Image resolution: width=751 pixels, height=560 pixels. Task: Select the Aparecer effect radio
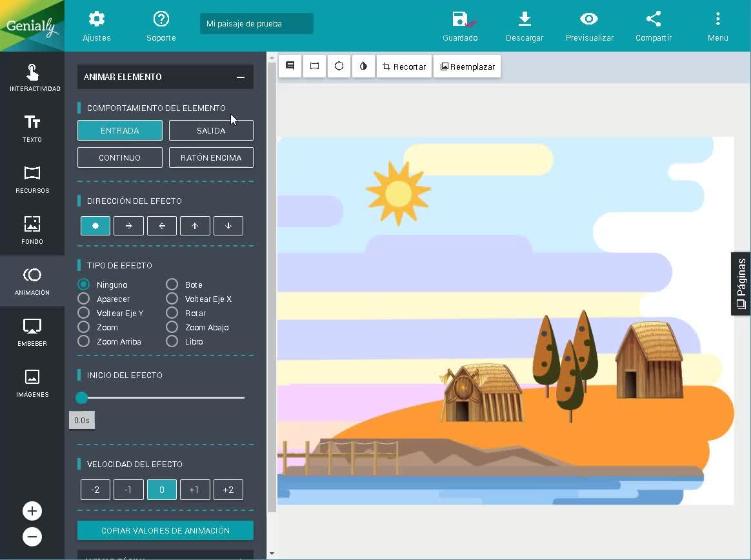[x=83, y=299]
